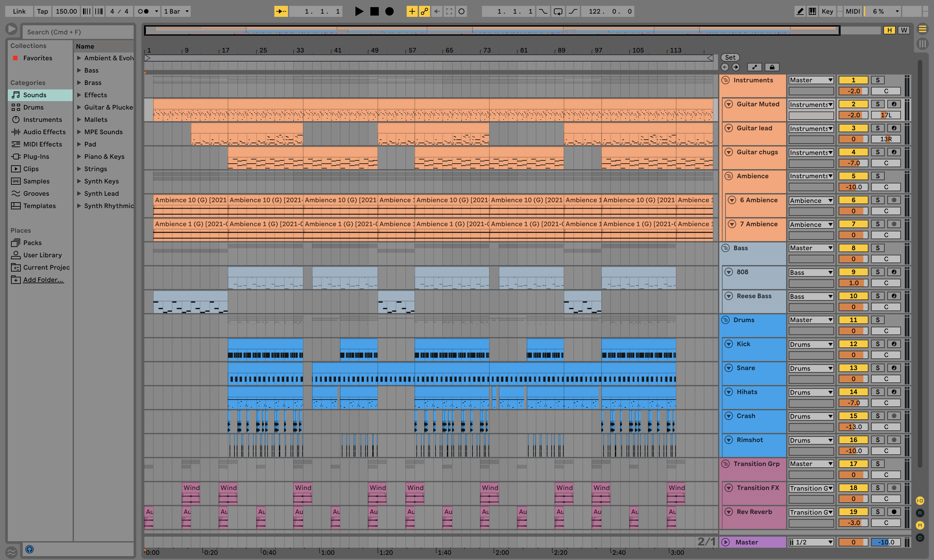This screenshot has height=560, width=934.
Task: Enable Draw Mode pencil icon
Action: (x=800, y=11)
